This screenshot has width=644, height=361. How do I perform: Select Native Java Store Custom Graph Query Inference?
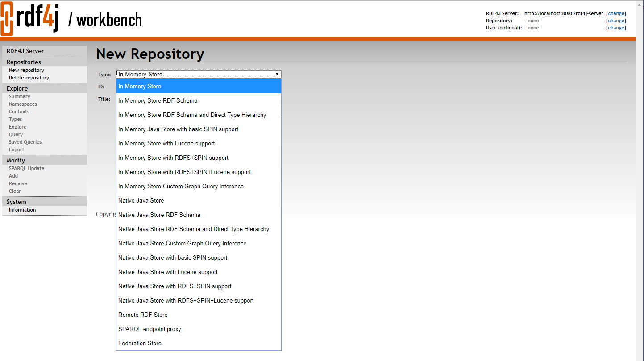point(199,243)
